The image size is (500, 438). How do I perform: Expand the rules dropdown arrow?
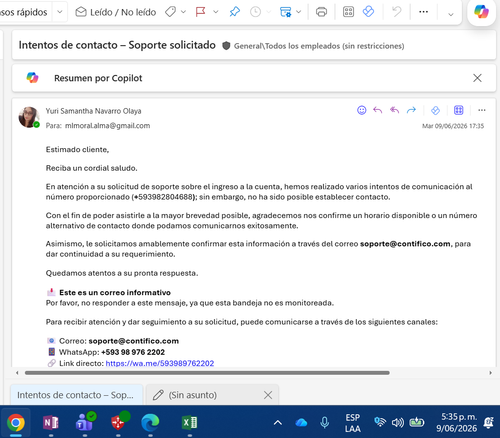(299, 12)
